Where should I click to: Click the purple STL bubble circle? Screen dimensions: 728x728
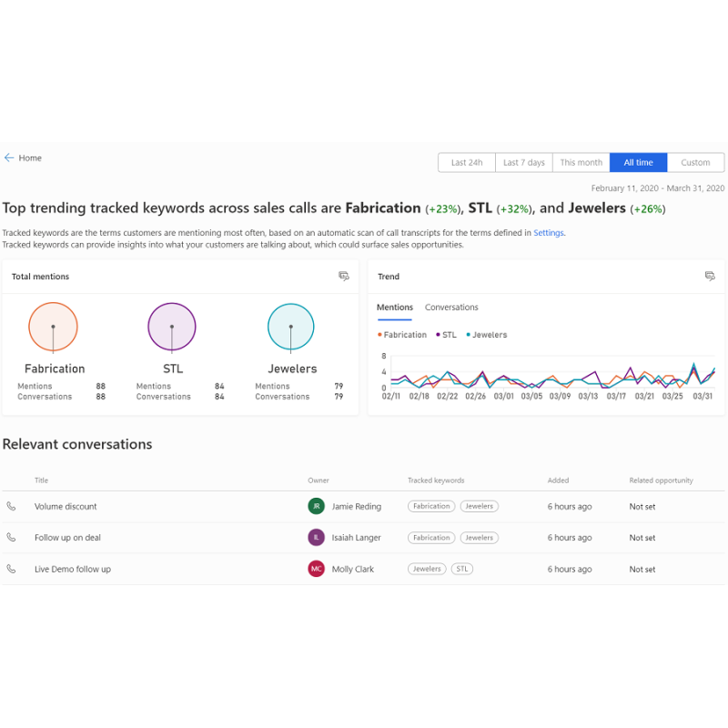coord(172,327)
